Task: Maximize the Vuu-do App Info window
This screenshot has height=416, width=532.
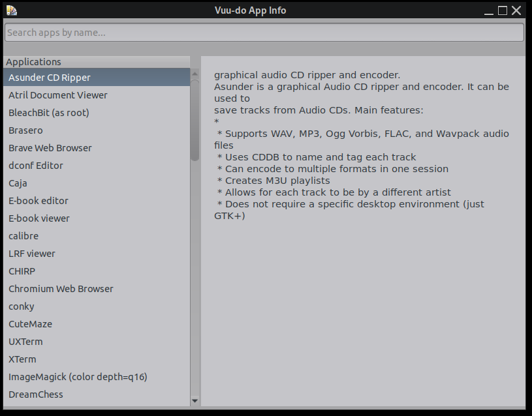Action: pos(503,11)
